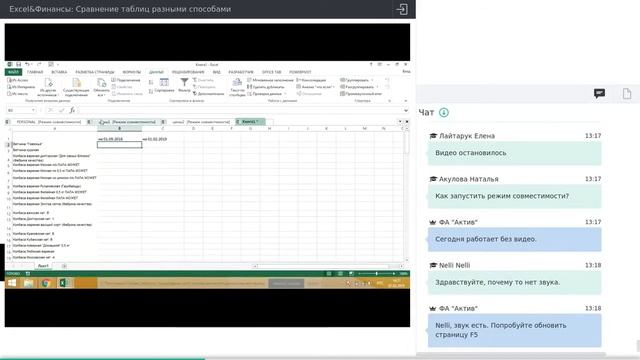This screenshot has height=360, width=640.
Task: Click the Existing Connections ribbon icon
Action: pyautogui.click(x=76, y=83)
